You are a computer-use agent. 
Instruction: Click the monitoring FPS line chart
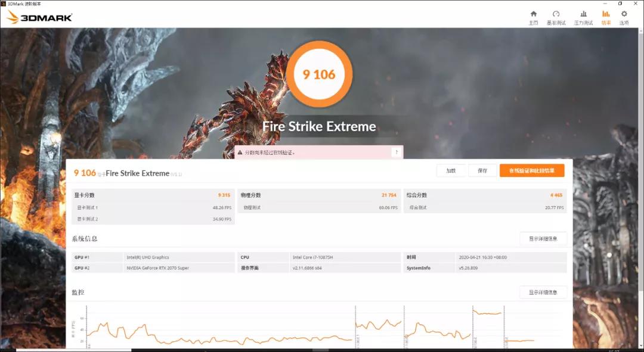319,327
